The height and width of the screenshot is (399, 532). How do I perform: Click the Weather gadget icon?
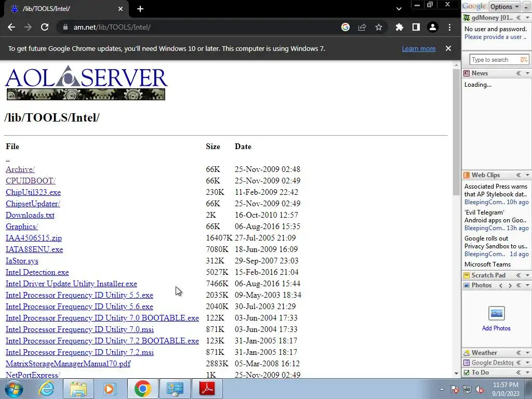pyautogui.click(x=467, y=353)
